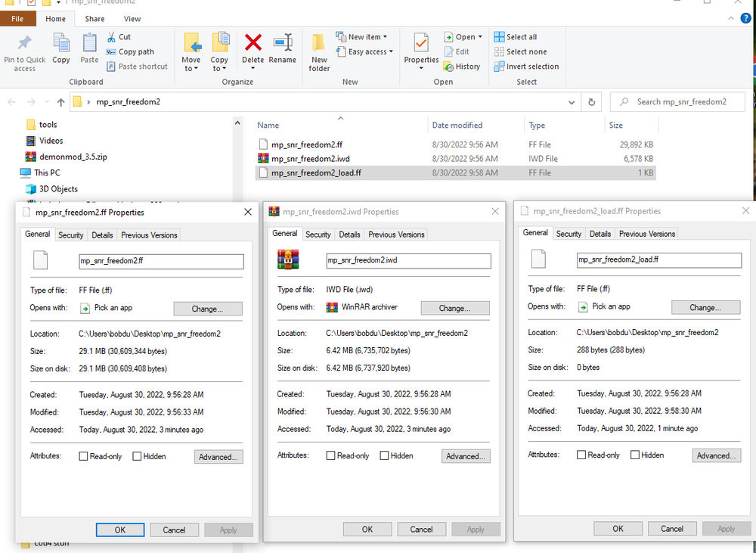This screenshot has height=553, width=756.
Task: Check Hidden in mp_snr_freedom2.iwd Properties
Action: [x=384, y=456]
